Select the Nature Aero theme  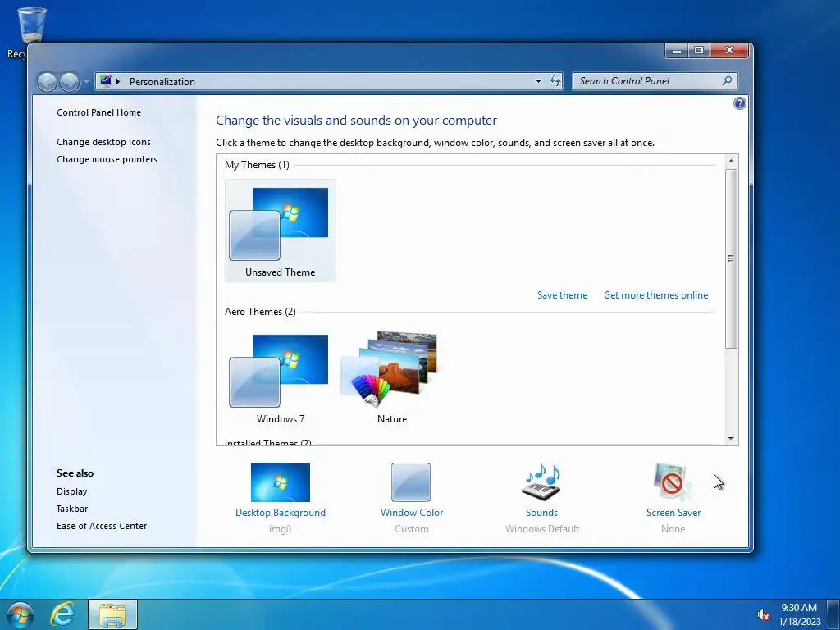(391, 377)
